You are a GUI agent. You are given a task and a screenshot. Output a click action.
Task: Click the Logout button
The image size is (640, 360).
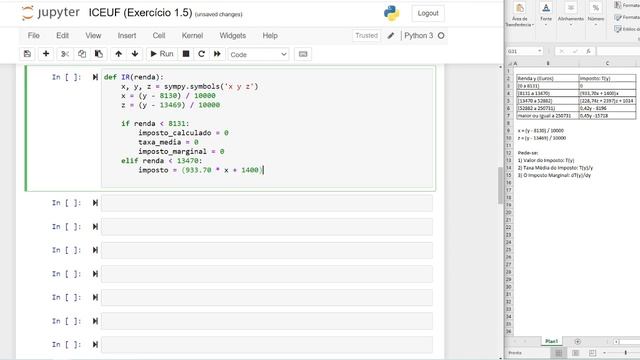428,13
